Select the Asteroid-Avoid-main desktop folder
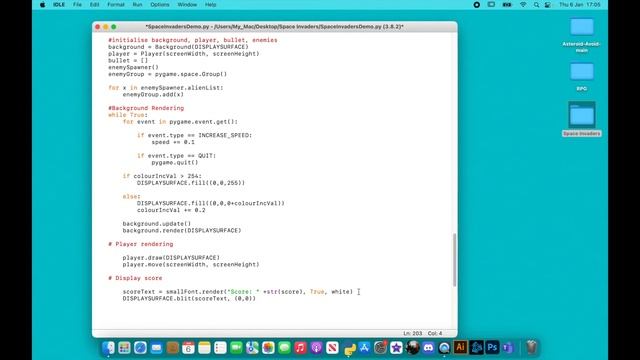Image resolution: width=640 pixels, height=360 pixels. point(582,35)
